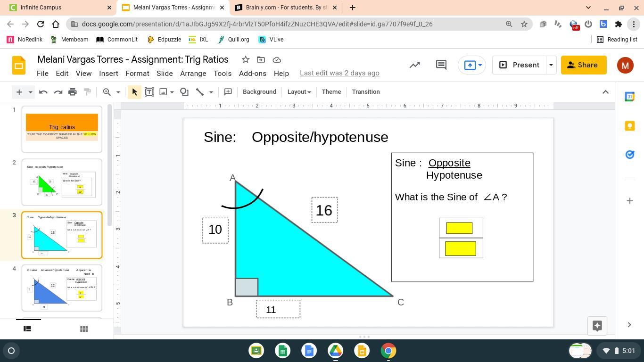Expand the Layout dropdown
The height and width of the screenshot is (362, 644).
299,92
